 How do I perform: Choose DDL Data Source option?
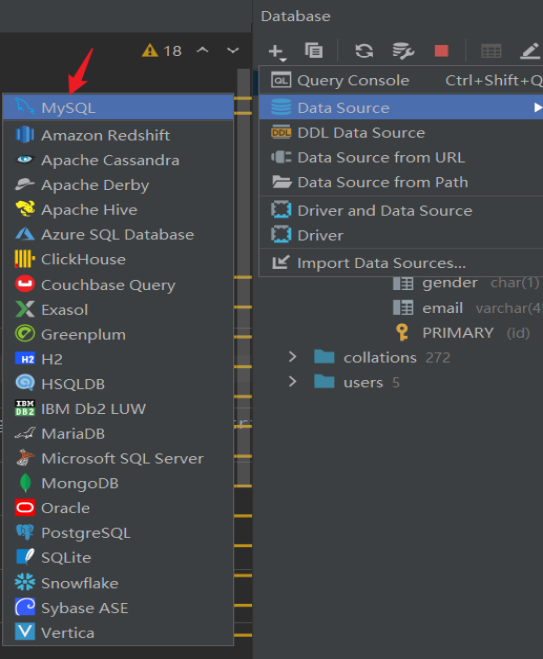coord(401,133)
